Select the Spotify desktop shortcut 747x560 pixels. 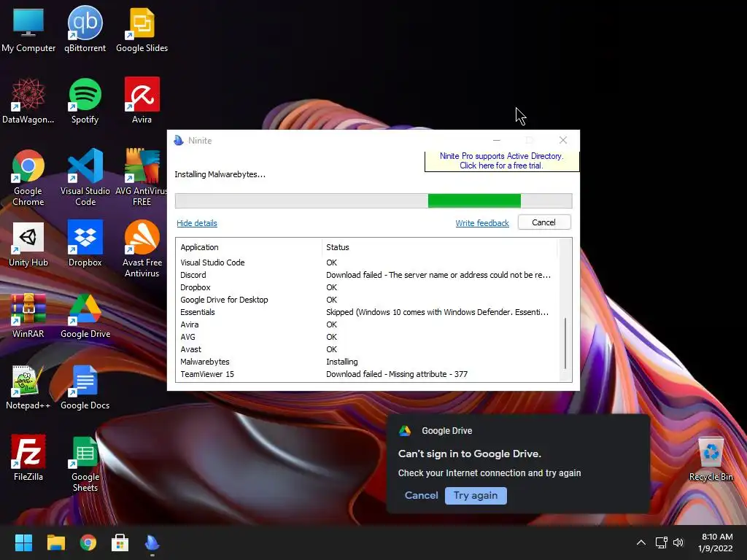point(85,101)
